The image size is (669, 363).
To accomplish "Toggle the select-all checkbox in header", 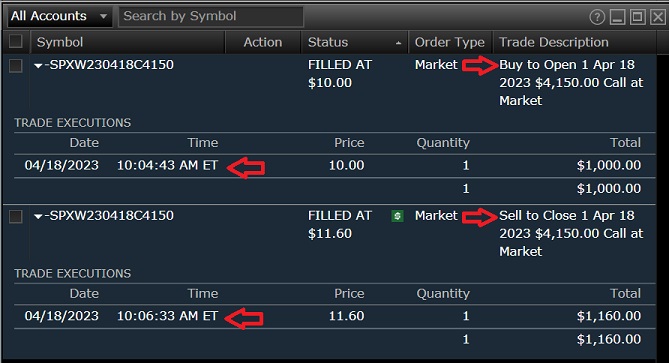I will coord(16,41).
